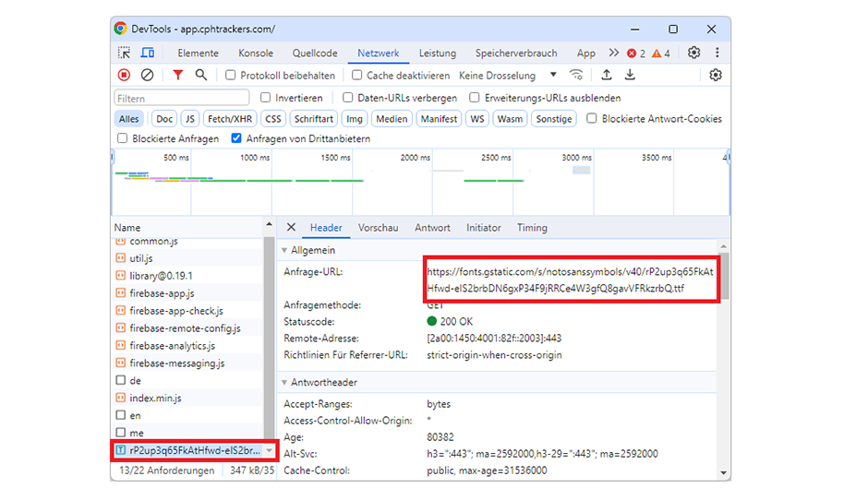This screenshot has height=488, width=868.
Task: Clear the network log
Action: (x=147, y=75)
